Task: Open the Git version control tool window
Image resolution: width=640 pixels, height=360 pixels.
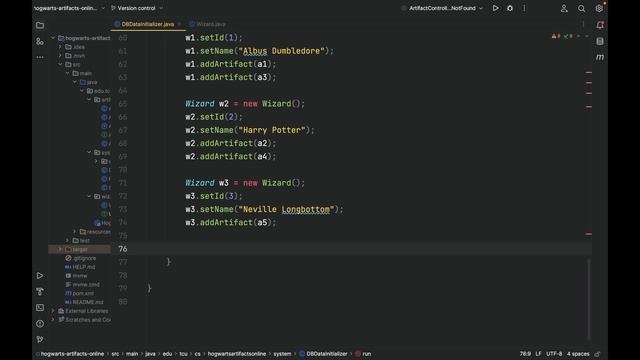Action: coord(40,339)
